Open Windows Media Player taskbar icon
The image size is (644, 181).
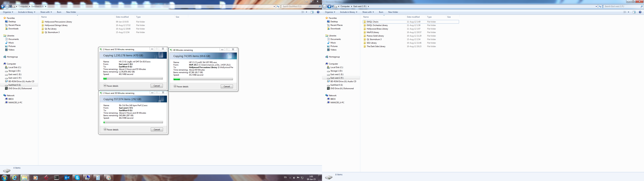[x=35, y=178]
